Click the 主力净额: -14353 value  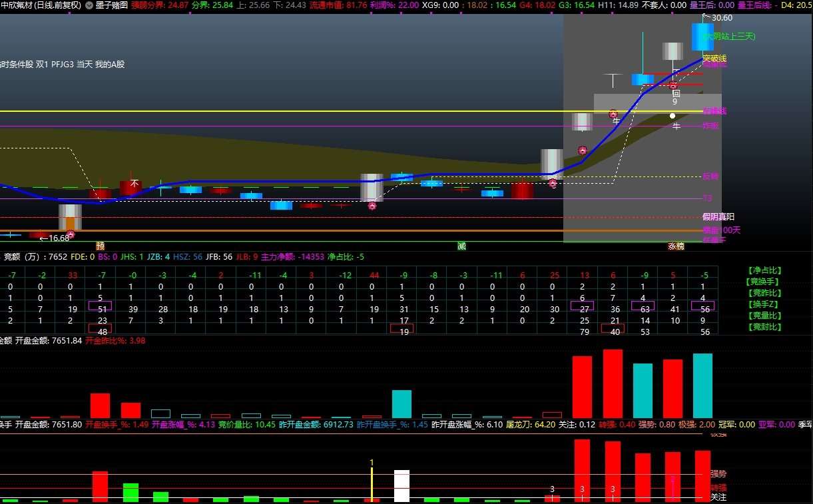(x=292, y=256)
